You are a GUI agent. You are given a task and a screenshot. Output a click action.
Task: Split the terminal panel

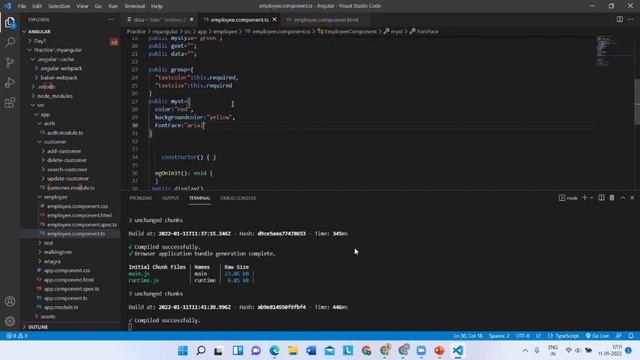click(601, 198)
